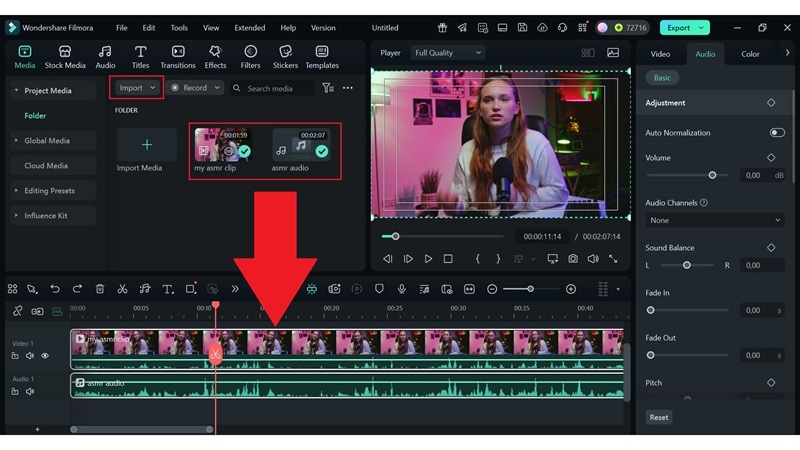This screenshot has height=450, width=800.
Task: Select the asmr audio thumbnail
Action: click(x=301, y=145)
